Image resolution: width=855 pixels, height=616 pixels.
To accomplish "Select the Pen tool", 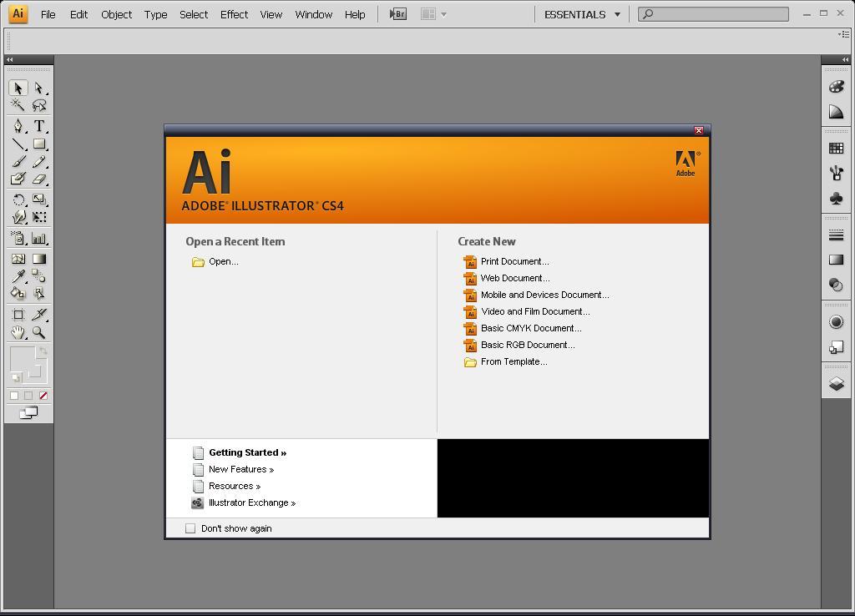I will [x=18, y=126].
